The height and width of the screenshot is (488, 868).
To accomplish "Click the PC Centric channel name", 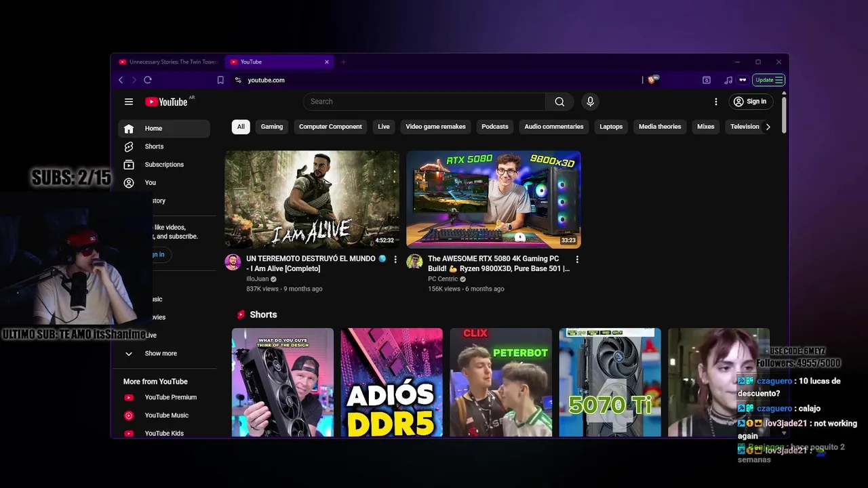I will (443, 279).
